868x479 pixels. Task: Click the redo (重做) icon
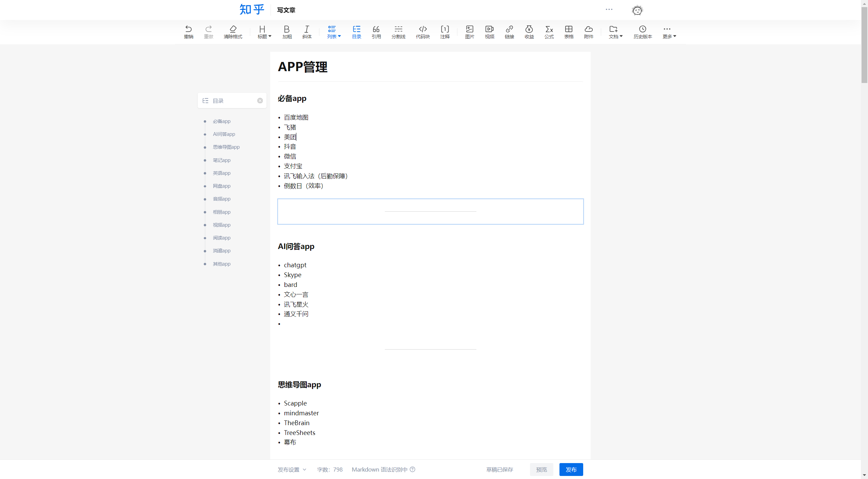click(209, 32)
